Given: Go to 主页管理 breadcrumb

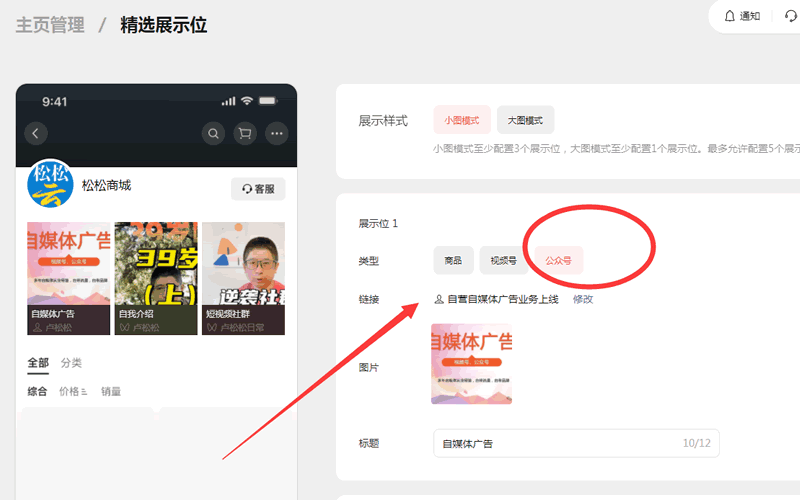Looking at the screenshot, I should pos(50,25).
